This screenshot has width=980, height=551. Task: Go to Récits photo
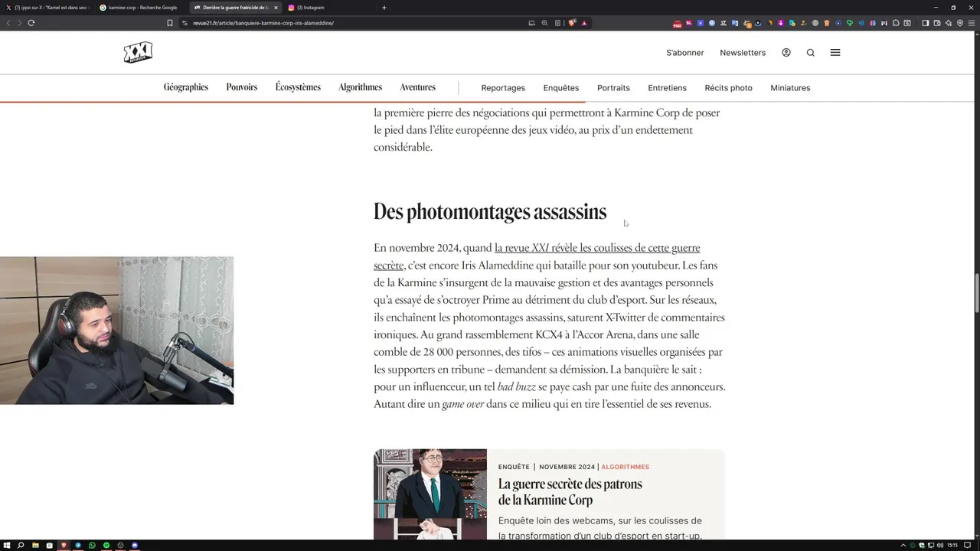[728, 88]
